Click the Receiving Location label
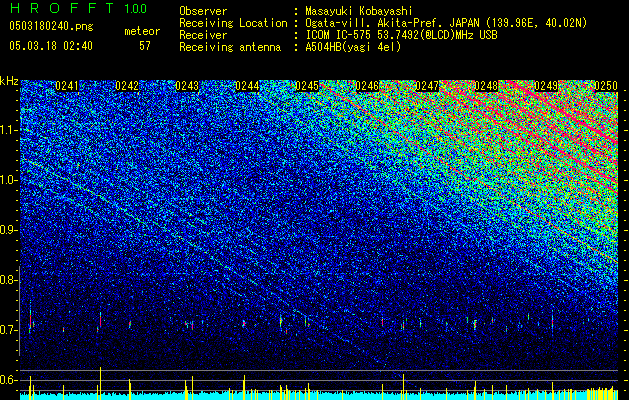 pyautogui.click(x=233, y=23)
